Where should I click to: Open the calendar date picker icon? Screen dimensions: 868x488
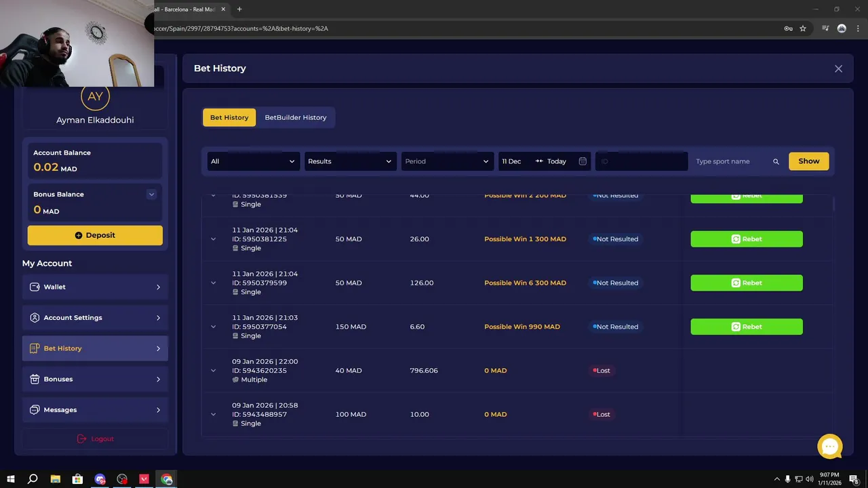(x=583, y=161)
